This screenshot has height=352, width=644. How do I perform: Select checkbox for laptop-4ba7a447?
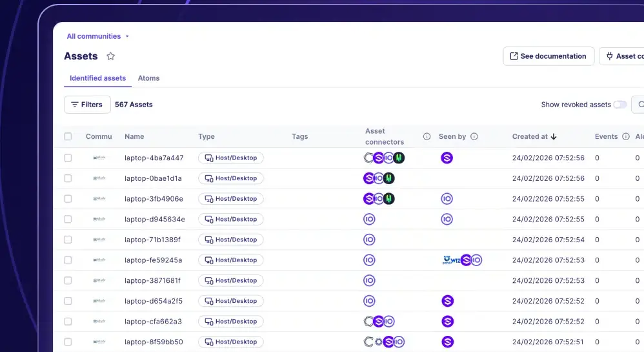[68, 158]
